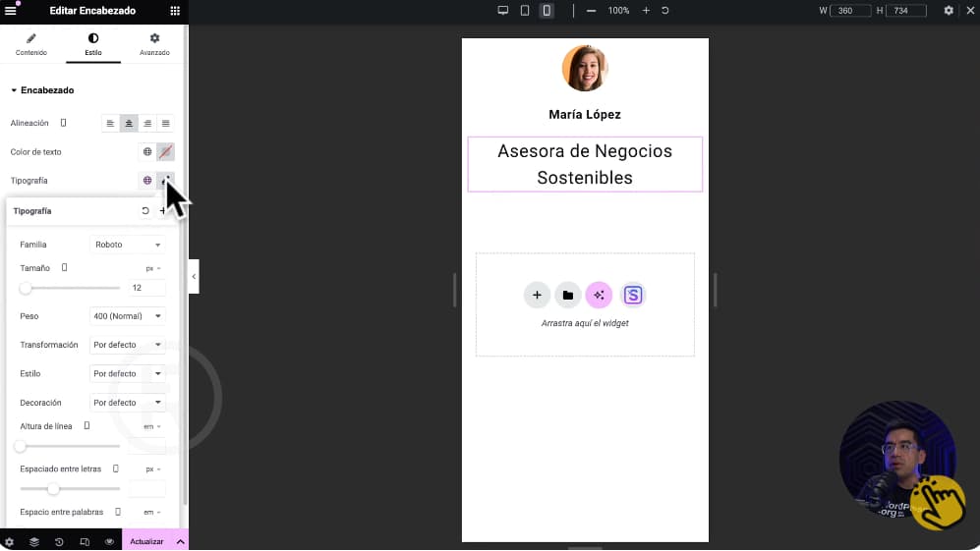Open responsive settings gear in top bar
Image resolution: width=980 pixels, height=551 pixels.
(x=949, y=11)
